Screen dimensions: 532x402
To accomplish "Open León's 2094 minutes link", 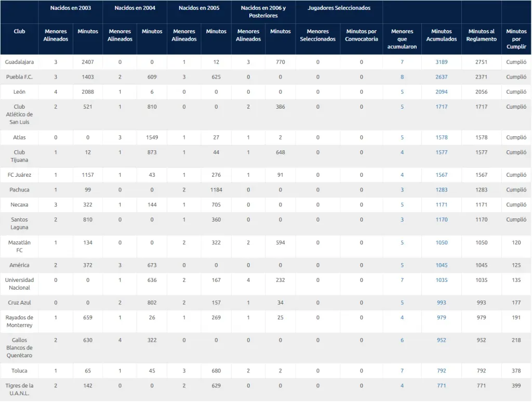I will pyautogui.click(x=441, y=92).
